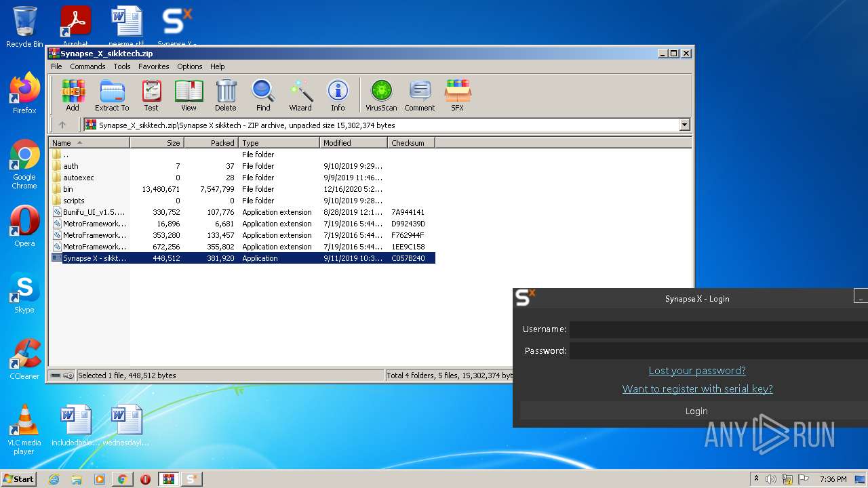The width and height of the screenshot is (868, 488).
Task: Open wednesdayl document on desktop
Action: 126,426
